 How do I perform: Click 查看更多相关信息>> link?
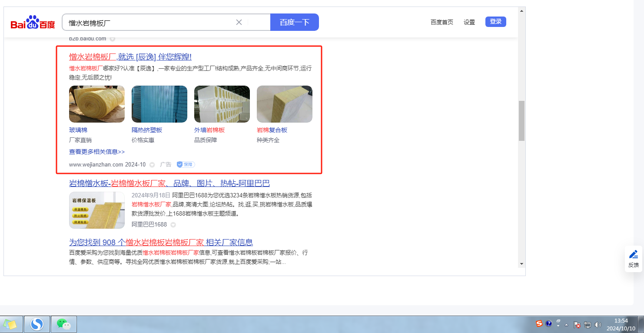(97, 152)
